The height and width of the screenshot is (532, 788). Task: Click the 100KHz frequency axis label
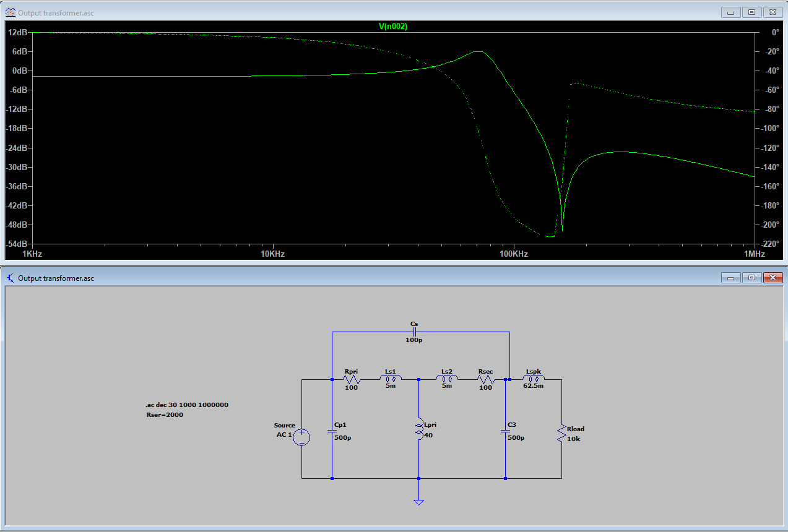coord(513,254)
